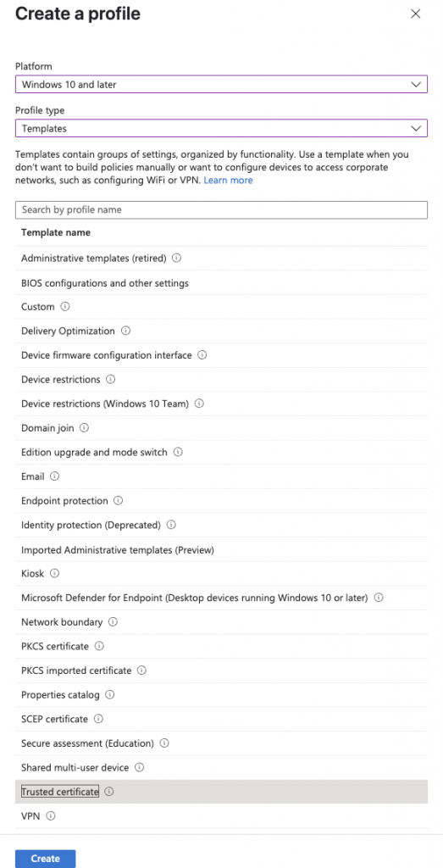Click the Search by profile name field
This screenshot has height=868, width=443.
click(221, 210)
